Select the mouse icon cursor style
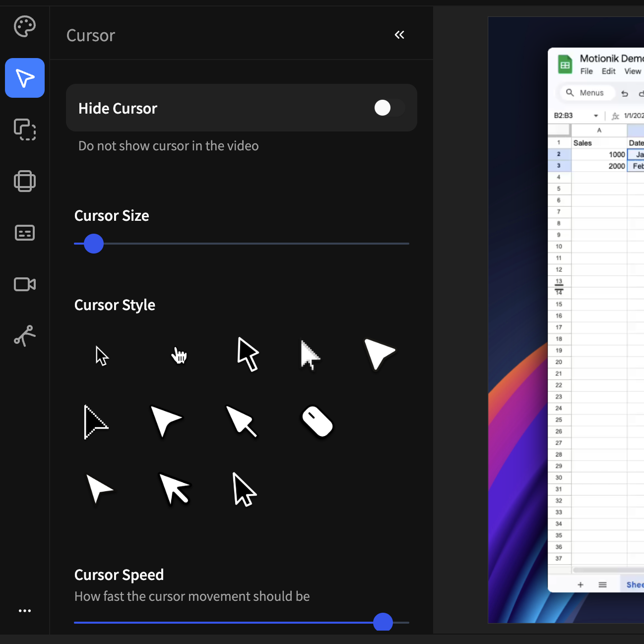This screenshot has width=644, height=644. [317, 421]
